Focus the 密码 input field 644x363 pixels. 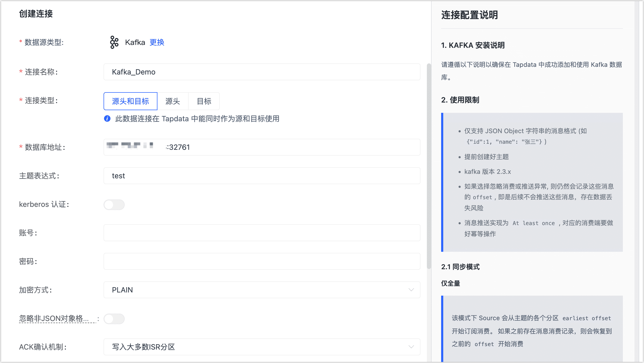click(x=262, y=261)
